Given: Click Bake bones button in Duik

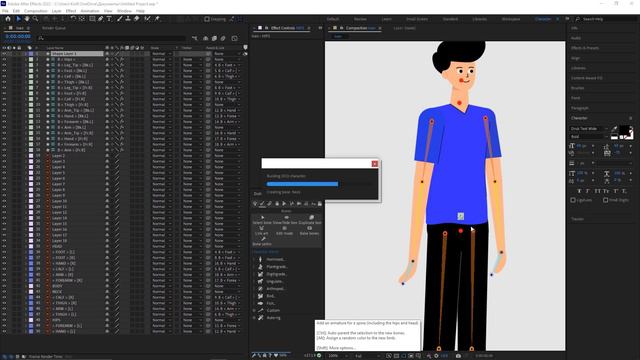Looking at the screenshot, I should [x=309, y=231].
